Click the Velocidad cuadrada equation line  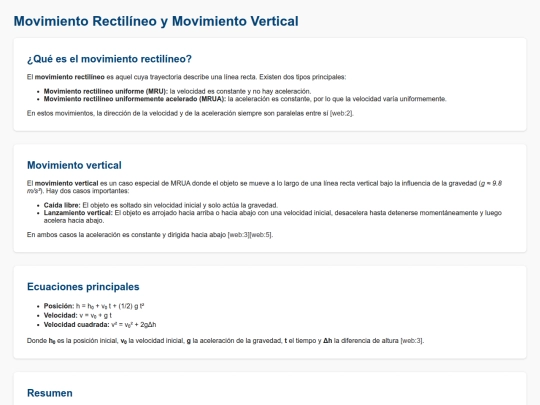pyautogui.click(x=100, y=324)
